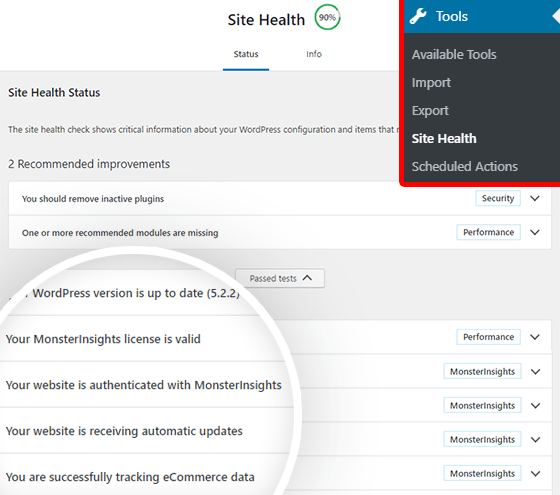The image size is (560, 495).
Task: Expand the inactive plugins row chevron
Action: click(535, 198)
